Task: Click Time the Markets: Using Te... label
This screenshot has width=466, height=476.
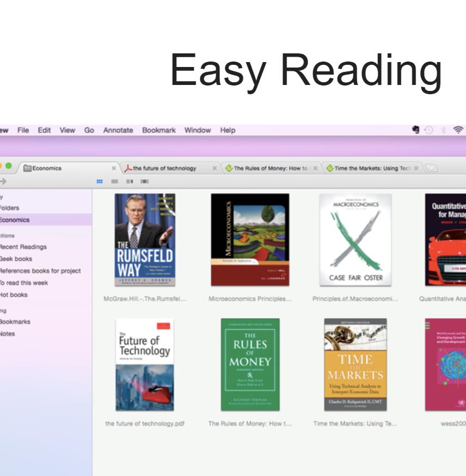Action: point(355,424)
